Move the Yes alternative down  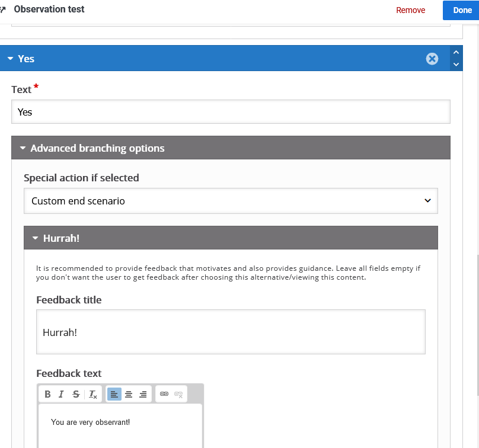tap(456, 65)
